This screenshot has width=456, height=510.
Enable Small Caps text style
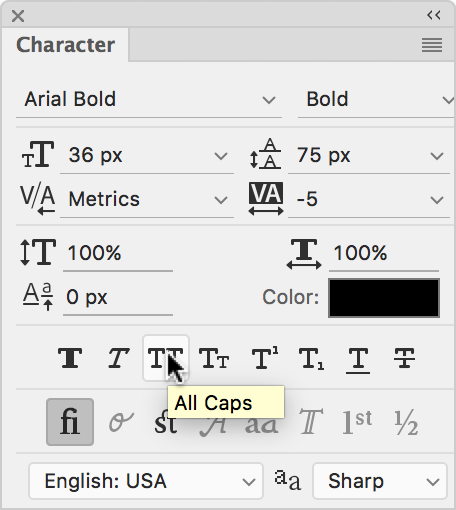[214, 358]
